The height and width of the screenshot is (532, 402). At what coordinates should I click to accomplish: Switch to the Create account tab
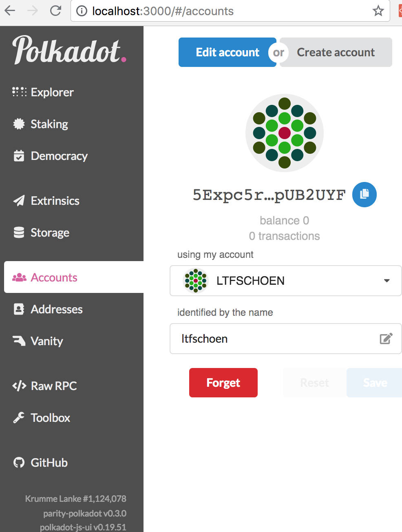[x=336, y=52]
